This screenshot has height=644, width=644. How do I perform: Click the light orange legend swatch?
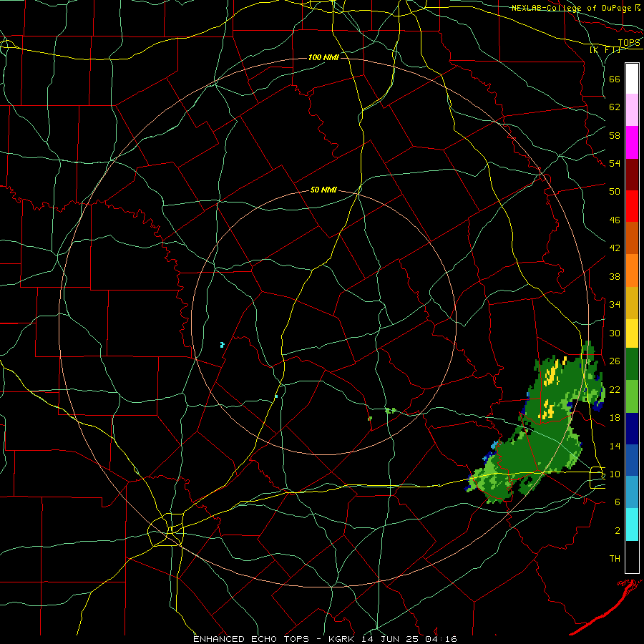point(632,270)
